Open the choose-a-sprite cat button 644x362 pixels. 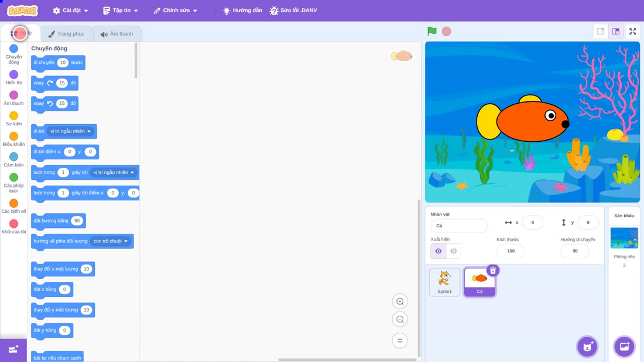point(587,346)
